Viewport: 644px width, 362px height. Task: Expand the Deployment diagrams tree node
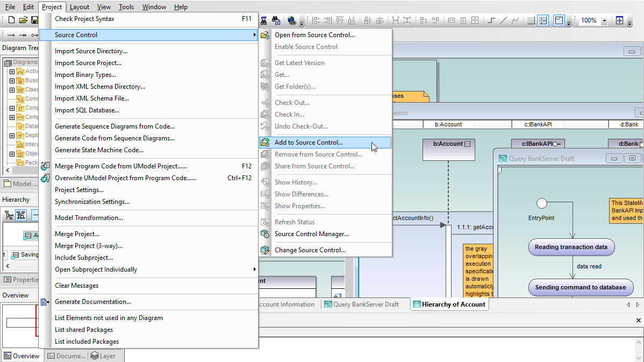(x=12, y=136)
